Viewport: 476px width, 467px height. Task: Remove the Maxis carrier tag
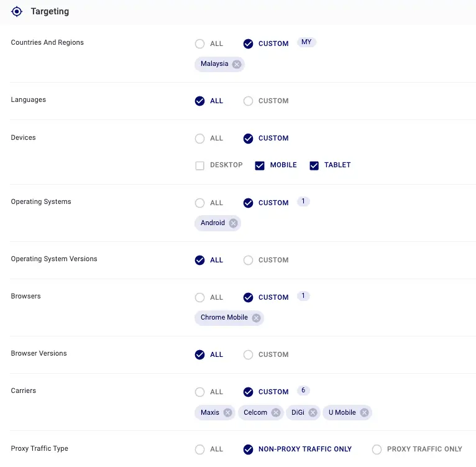pos(227,413)
